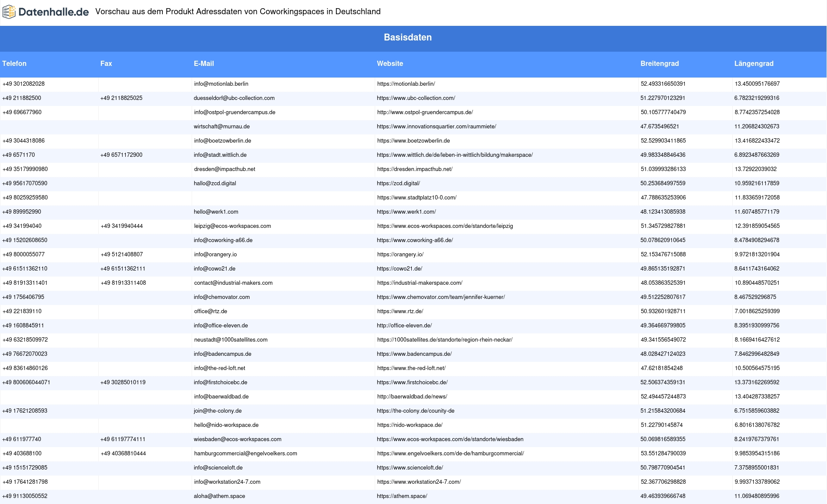Click the wittlich.de makerspace website cell

tap(455, 155)
